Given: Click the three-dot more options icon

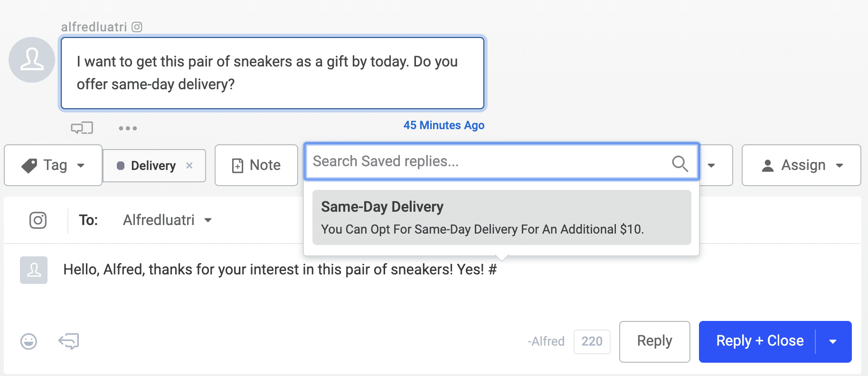Looking at the screenshot, I should 127,128.
